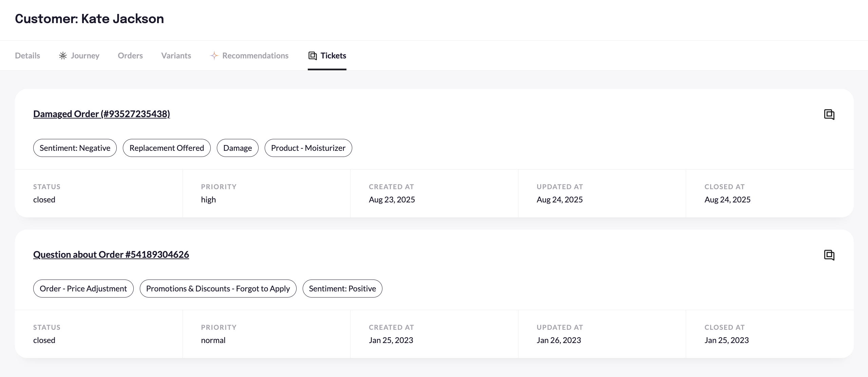Click the copy icon on the order question ticket
Viewport: 868px width, 377px height.
829,255
